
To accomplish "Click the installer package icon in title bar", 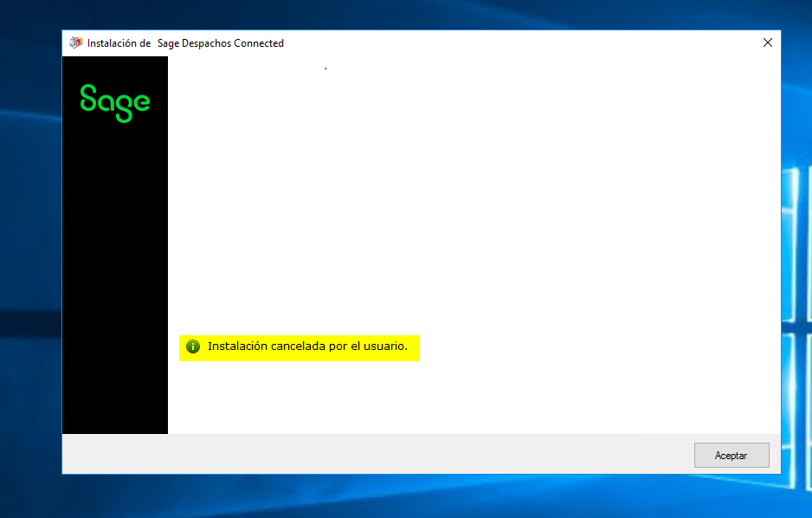I will point(76,43).
